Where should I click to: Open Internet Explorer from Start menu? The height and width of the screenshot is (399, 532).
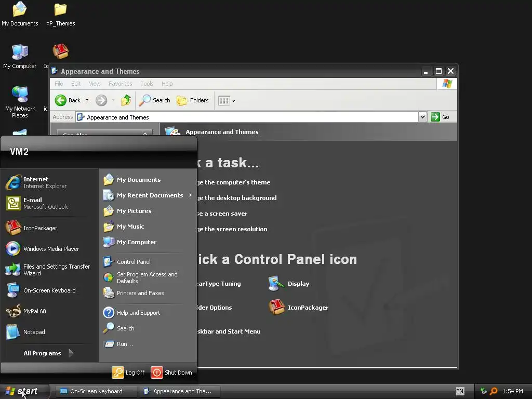(36, 182)
